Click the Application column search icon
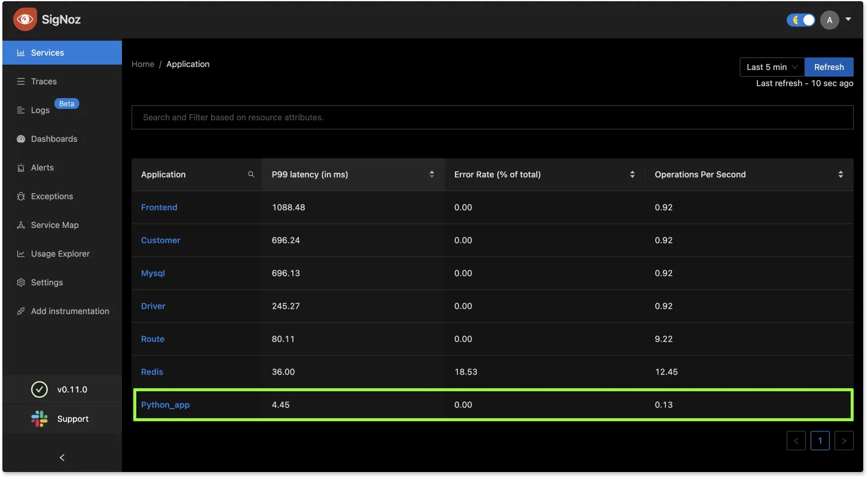 click(251, 175)
